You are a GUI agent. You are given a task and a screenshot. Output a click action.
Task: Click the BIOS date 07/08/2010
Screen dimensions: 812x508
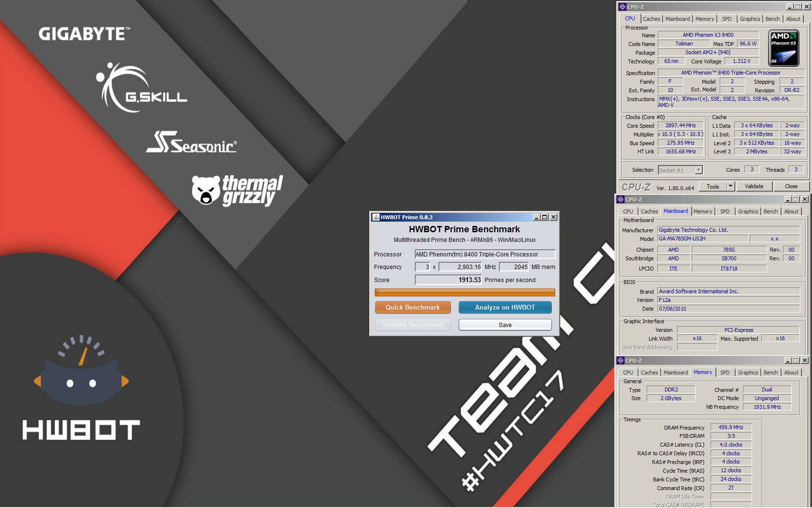click(x=728, y=309)
